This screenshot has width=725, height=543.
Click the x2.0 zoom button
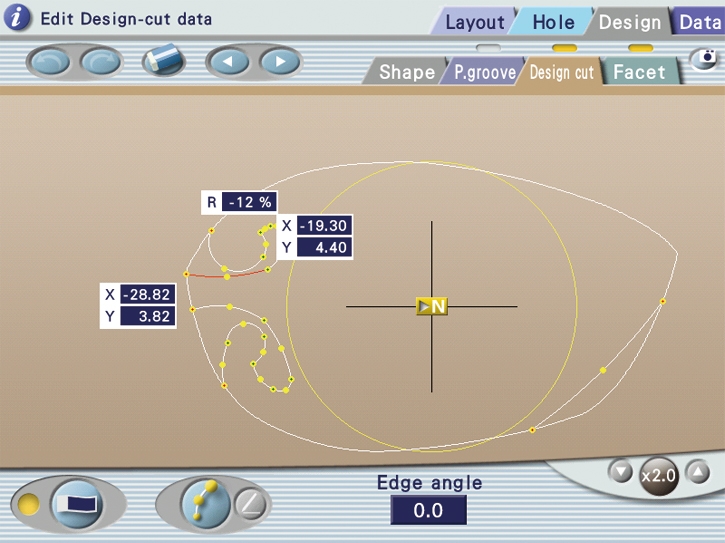tap(659, 477)
